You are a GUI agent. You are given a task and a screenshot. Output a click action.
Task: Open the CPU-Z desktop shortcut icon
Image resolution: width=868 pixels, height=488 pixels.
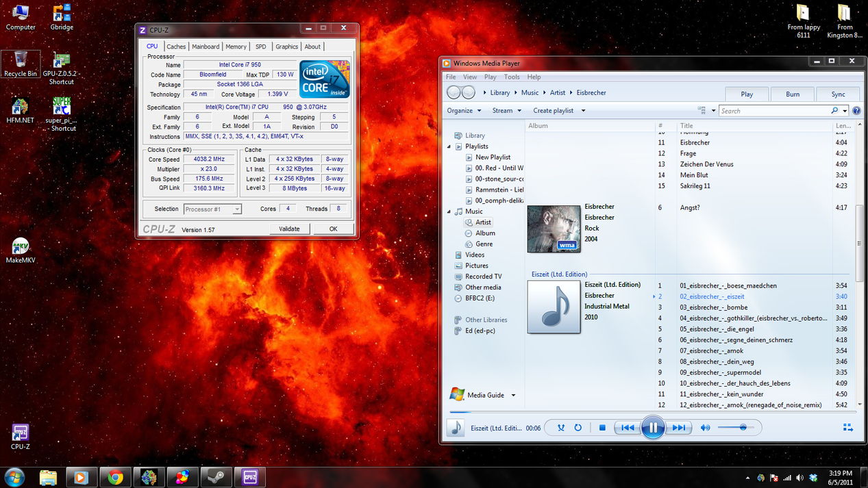21,437
